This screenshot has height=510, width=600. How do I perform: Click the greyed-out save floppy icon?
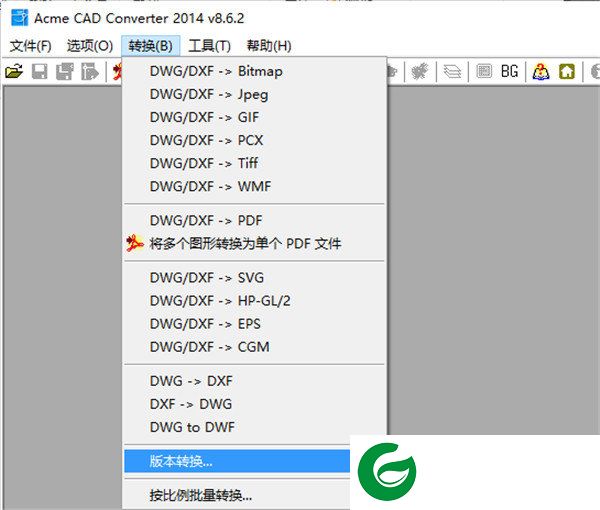[39, 72]
